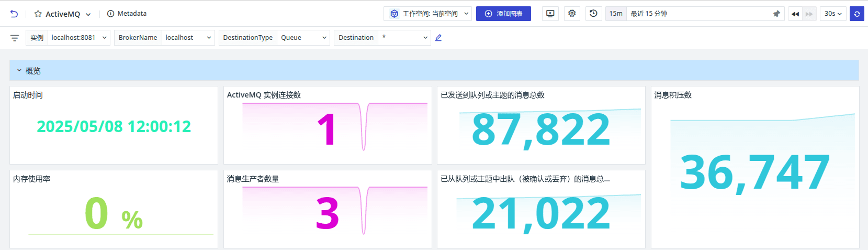Expand the ActiveMQ dashboard name dropdown
Viewport: 868px width, 250px height.
click(88, 15)
